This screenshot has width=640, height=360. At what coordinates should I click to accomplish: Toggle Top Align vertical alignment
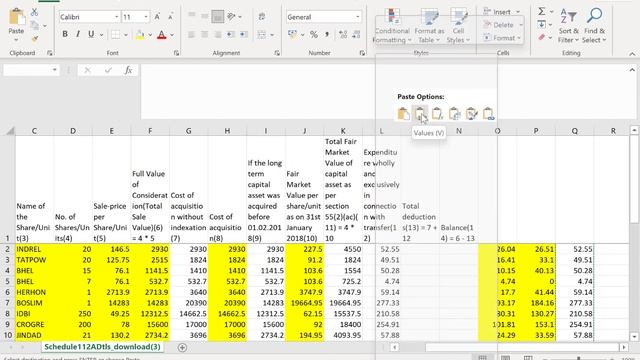coord(191,17)
